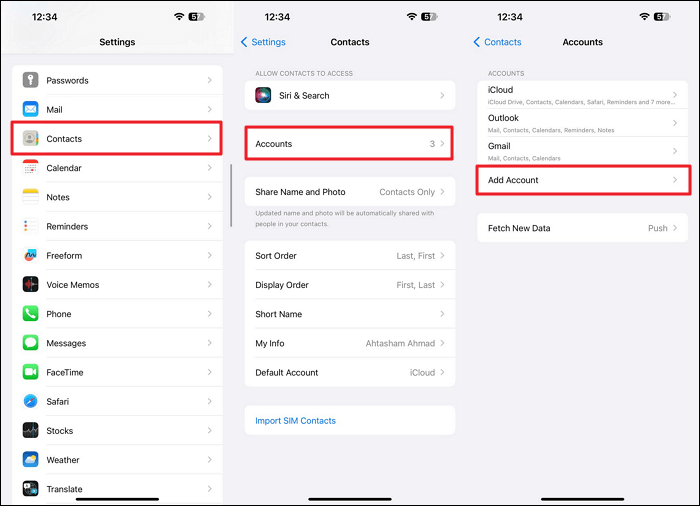Open the Gmail account entry

coord(583,151)
